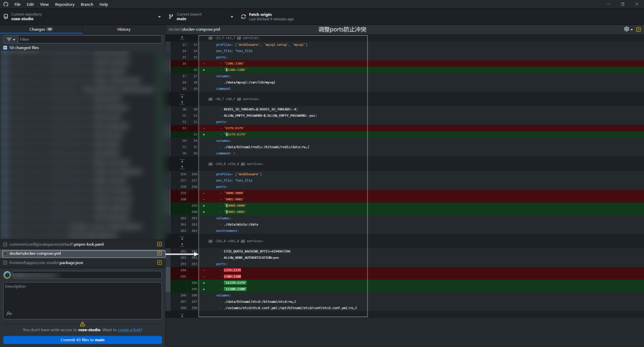This screenshot has height=347, width=644.
Task: Expand diff downward below line 263
Action: [x=182, y=238]
